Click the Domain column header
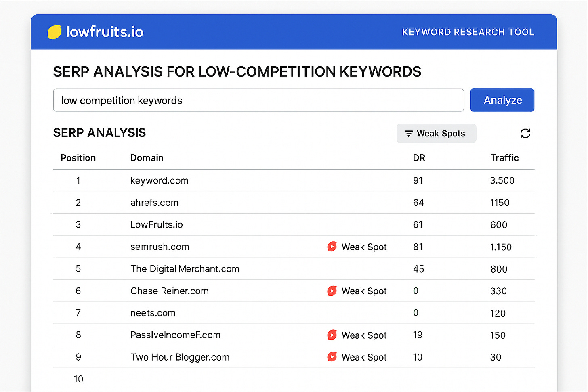 (x=147, y=158)
